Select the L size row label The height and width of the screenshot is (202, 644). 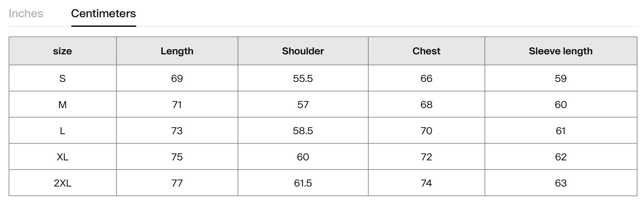pyautogui.click(x=62, y=131)
